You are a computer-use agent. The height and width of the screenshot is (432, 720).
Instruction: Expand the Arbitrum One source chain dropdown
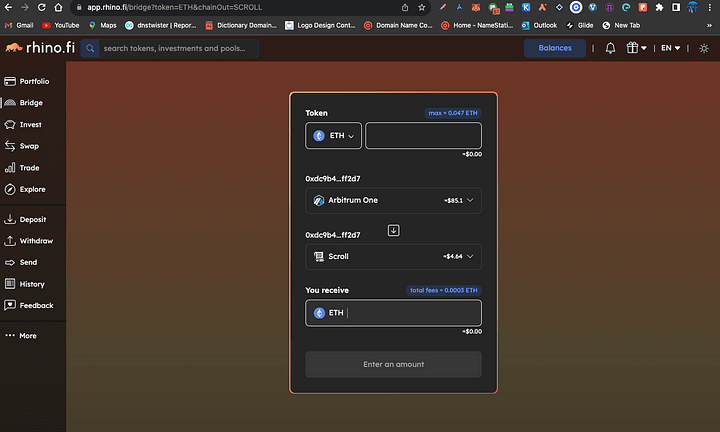click(x=393, y=200)
